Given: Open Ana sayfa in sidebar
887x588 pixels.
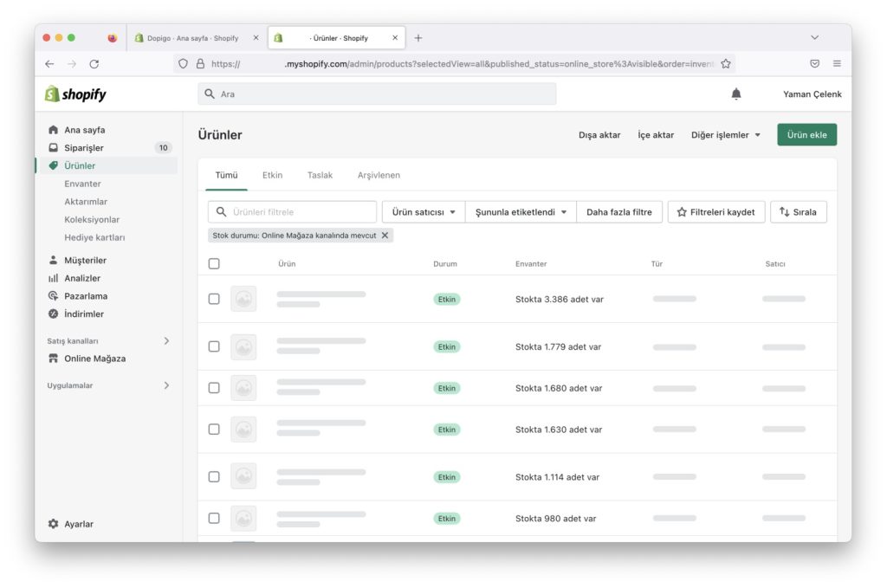Looking at the screenshot, I should (84, 130).
